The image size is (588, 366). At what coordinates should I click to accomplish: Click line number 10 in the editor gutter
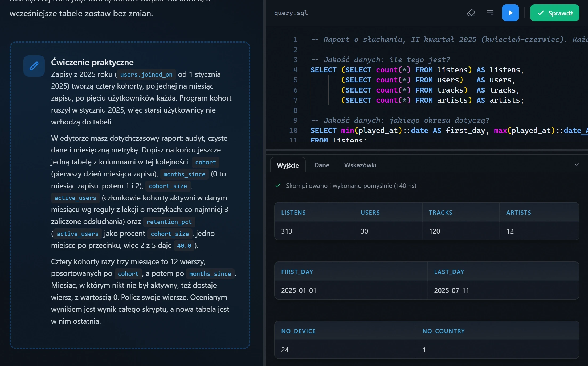click(x=293, y=130)
